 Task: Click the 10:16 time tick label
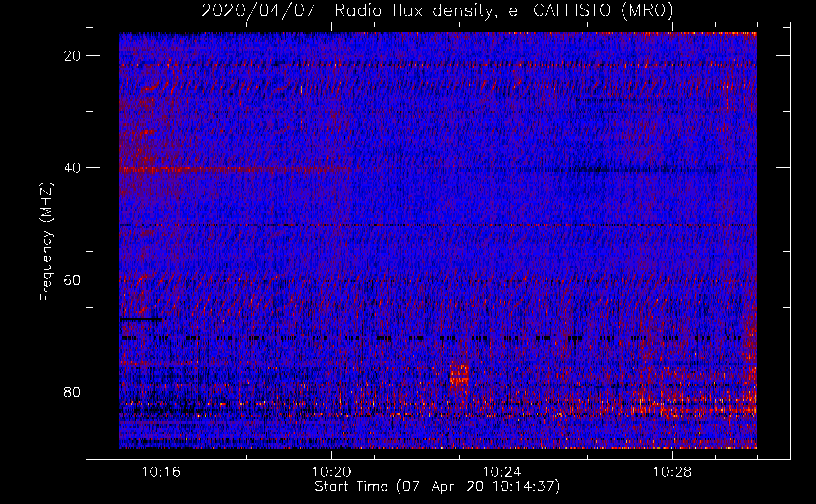click(x=161, y=472)
